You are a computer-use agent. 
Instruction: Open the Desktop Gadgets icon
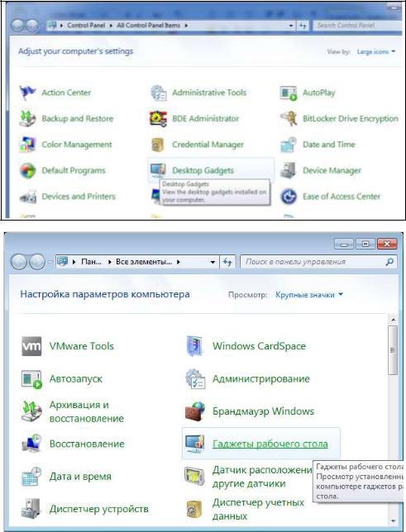pyautogui.click(x=158, y=170)
